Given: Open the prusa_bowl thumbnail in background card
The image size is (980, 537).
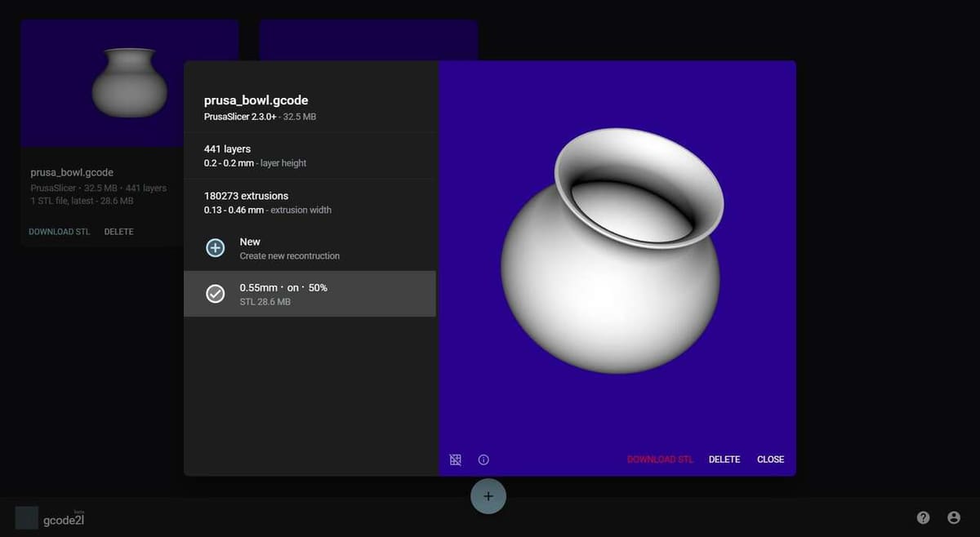Looking at the screenshot, I should pyautogui.click(x=129, y=82).
